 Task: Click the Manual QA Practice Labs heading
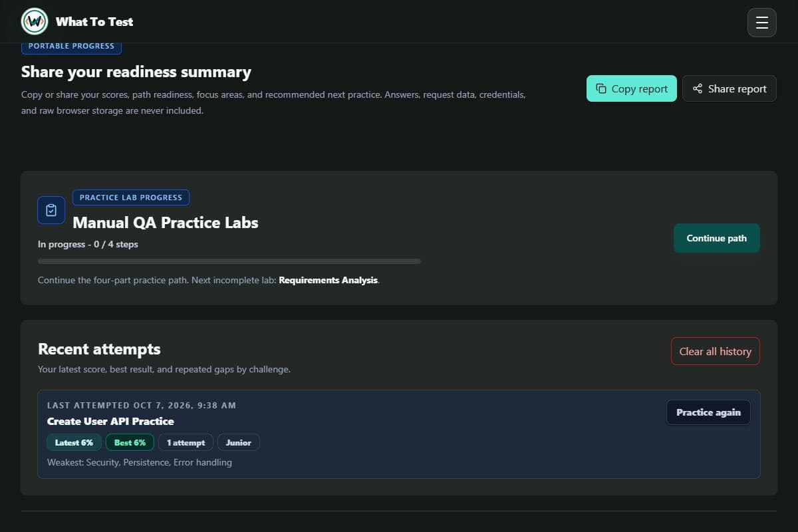pos(166,223)
